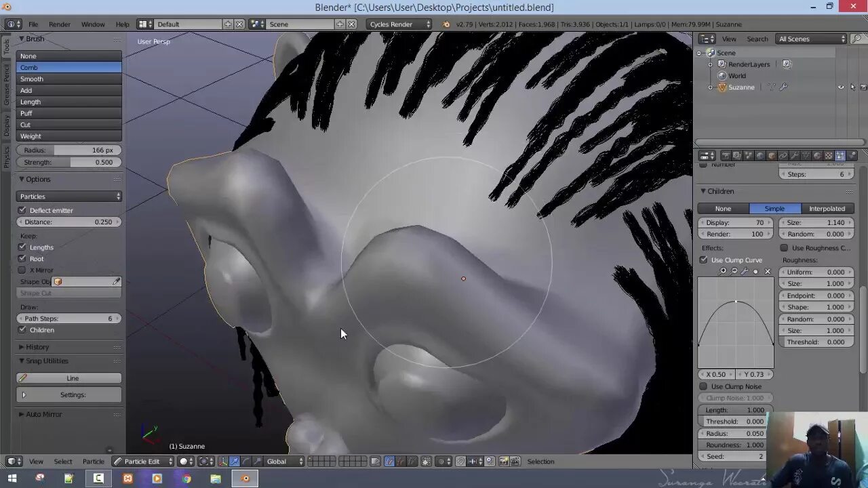Toggle Keep Root checkbox
Viewport: 868px width, 488px height.
coord(22,258)
